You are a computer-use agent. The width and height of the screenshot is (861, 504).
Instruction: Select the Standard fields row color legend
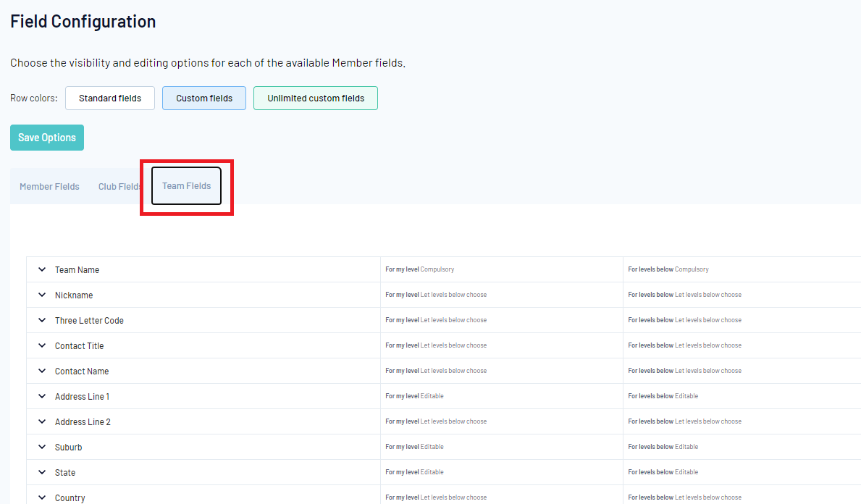tap(110, 98)
